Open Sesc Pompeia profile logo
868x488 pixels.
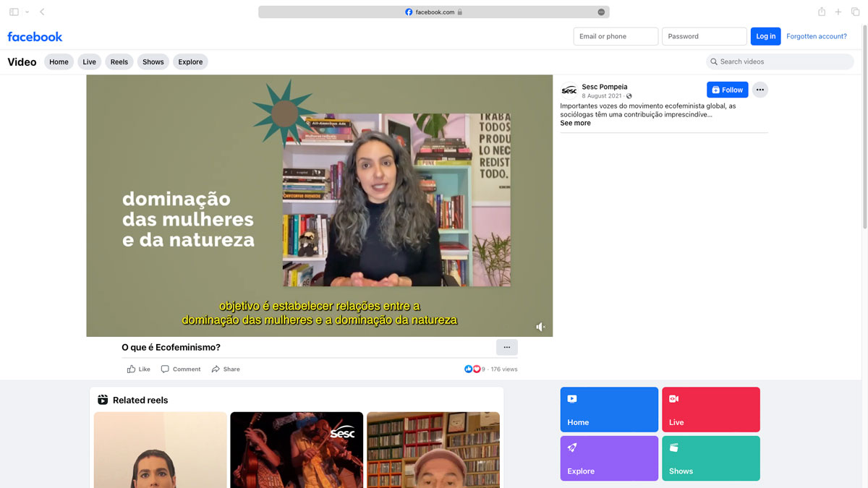click(x=569, y=90)
